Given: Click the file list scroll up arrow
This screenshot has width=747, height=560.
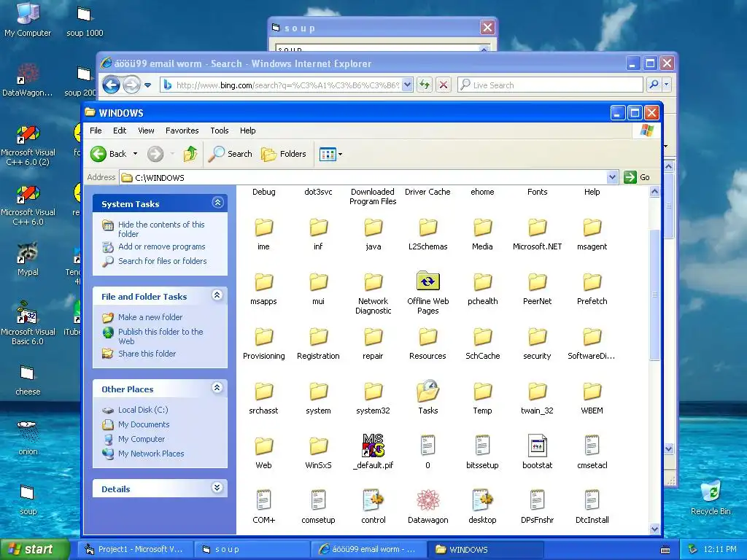Looking at the screenshot, I should [654, 192].
